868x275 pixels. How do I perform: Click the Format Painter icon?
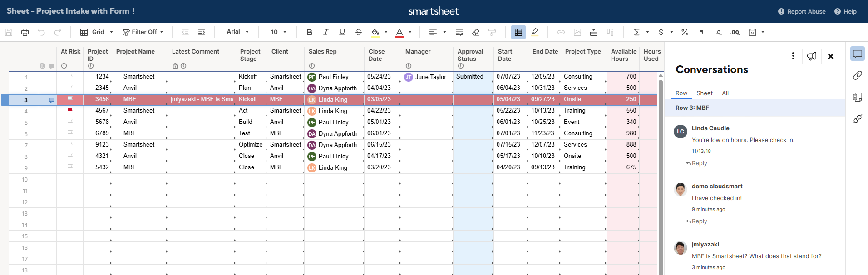[492, 32]
